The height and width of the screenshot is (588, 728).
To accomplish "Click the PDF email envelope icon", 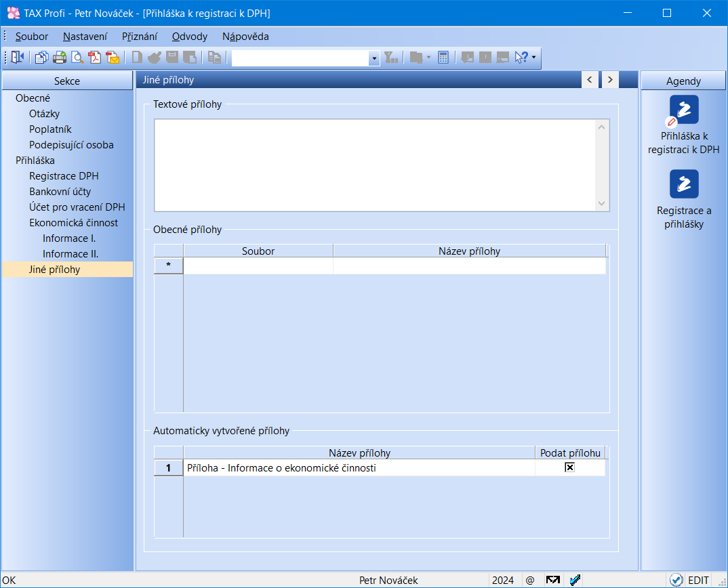I will pos(113,58).
